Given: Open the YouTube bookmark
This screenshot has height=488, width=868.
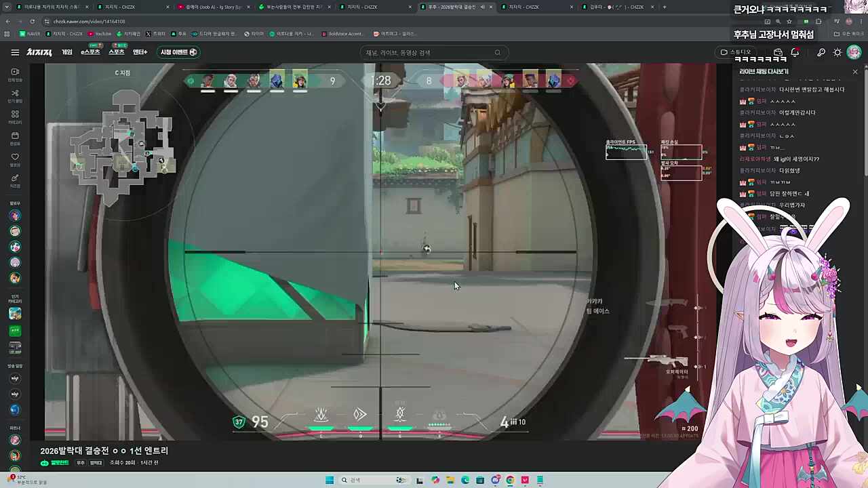Looking at the screenshot, I should click(100, 34).
